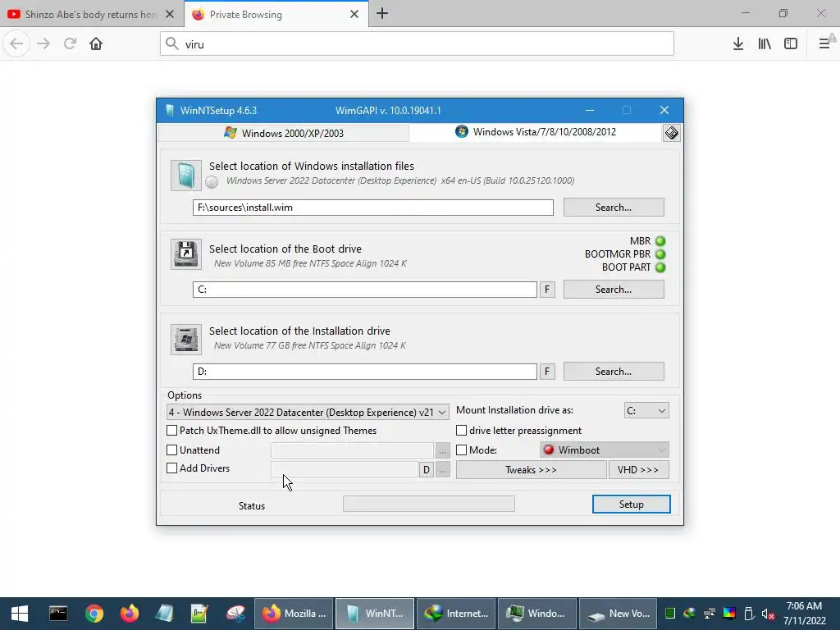The width and height of the screenshot is (840, 630).
Task: Click the MBR green status light
Action: (x=660, y=241)
